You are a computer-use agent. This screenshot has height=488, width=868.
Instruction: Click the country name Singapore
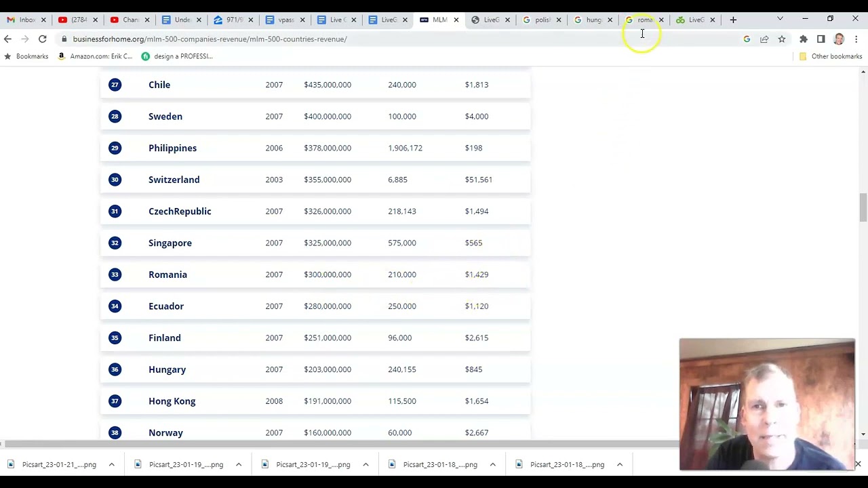(x=170, y=243)
